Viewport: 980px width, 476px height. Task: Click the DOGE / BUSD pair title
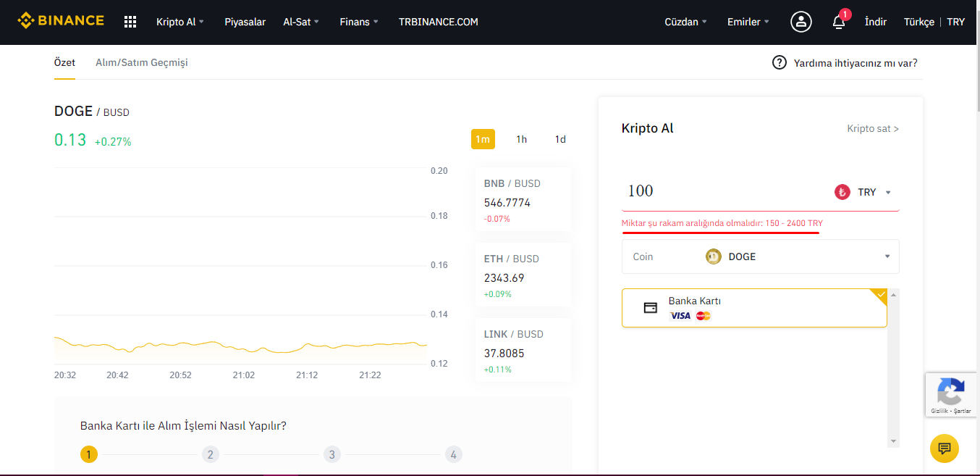click(92, 111)
